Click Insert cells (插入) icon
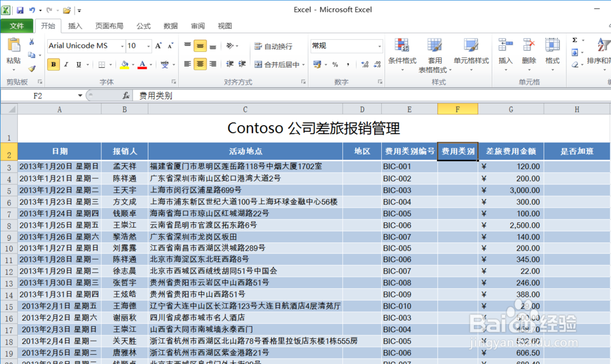The height and width of the screenshot is (364, 611). coord(505,46)
